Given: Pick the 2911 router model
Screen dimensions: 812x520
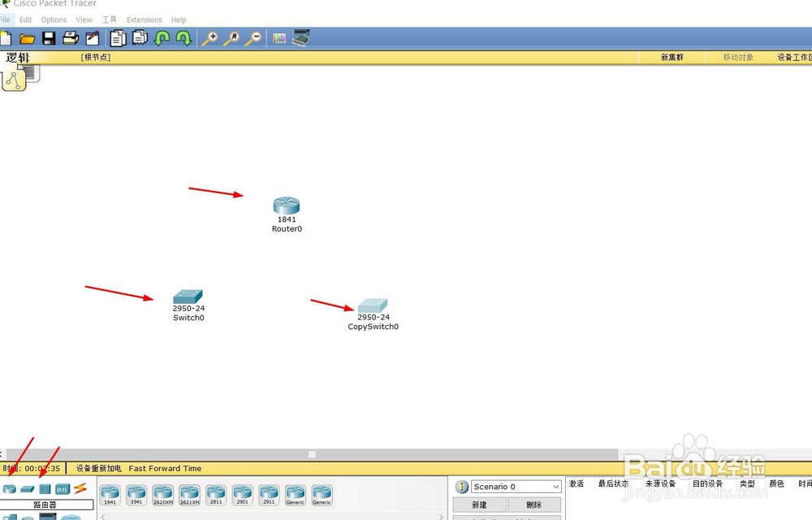Looking at the screenshot, I should pyautogui.click(x=269, y=495).
